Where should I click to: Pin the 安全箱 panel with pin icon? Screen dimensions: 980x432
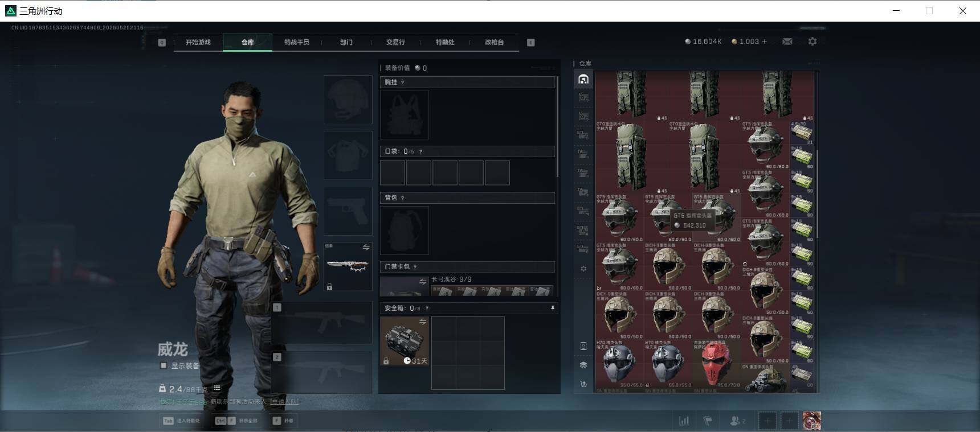(x=552, y=308)
